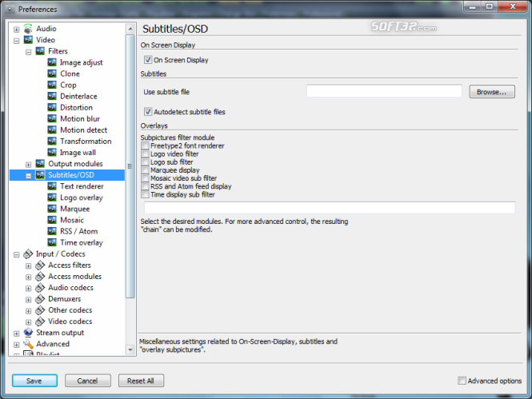Screen dimensions: 532x399
Task: Collapse the Video tree node
Action: pos(16,41)
